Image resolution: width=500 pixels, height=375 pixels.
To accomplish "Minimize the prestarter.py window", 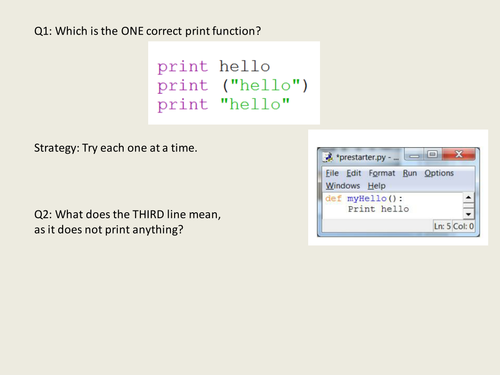I will [x=415, y=154].
